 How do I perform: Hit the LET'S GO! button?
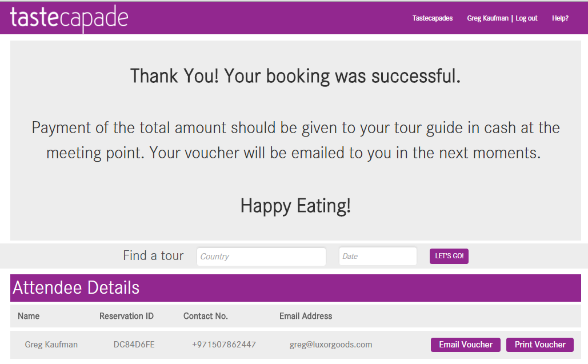click(x=449, y=256)
